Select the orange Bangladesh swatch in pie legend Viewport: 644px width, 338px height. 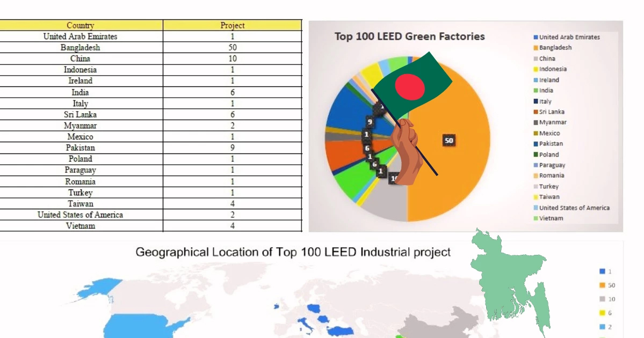point(536,48)
